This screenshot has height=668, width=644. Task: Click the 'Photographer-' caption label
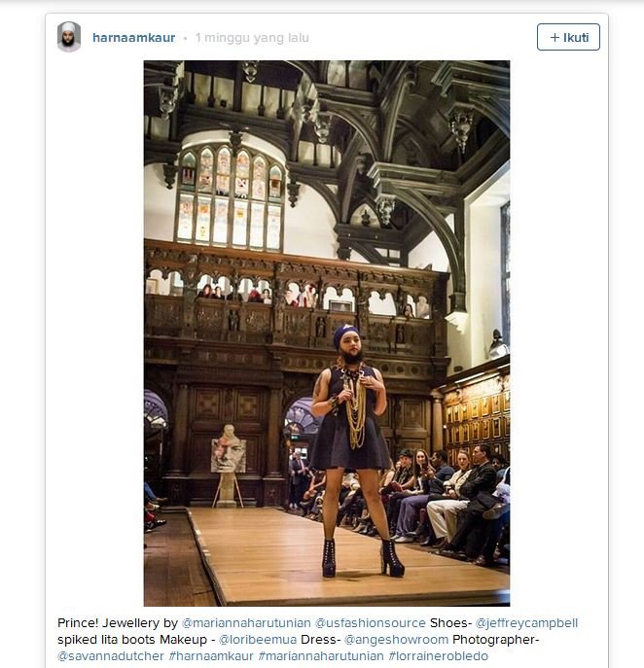pos(502,639)
